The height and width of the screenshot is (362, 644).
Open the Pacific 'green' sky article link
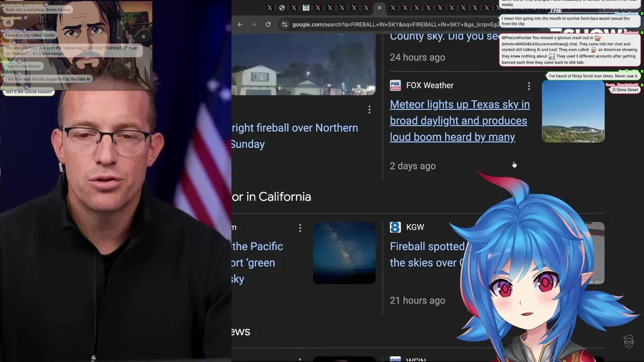tap(257, 262)
